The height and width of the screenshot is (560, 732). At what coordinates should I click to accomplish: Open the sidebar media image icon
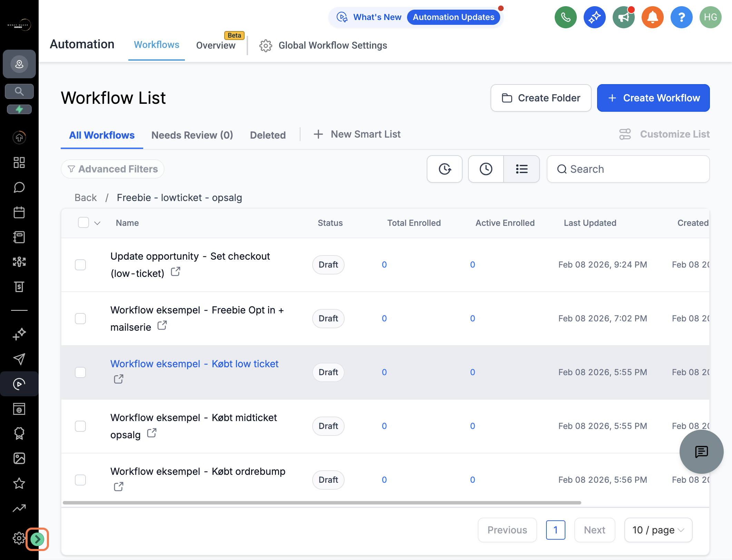(x=19, y=458)
